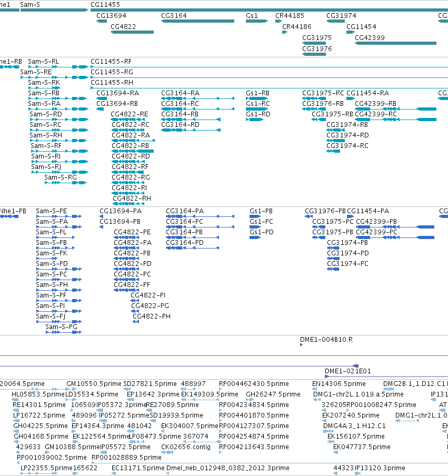Image resolution: width=448 pixels, height=476 pixels.
Task: Click EST EK047737.5prime
Action: [362, 447]
